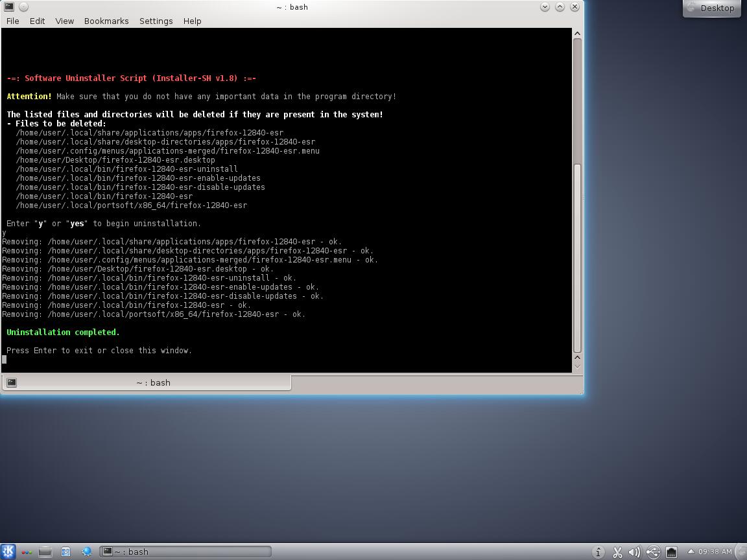The height and width of the screenshot is (560, 747).
Task: Click '- Files to be deleted:' line
Action: (x=56, y=124)
